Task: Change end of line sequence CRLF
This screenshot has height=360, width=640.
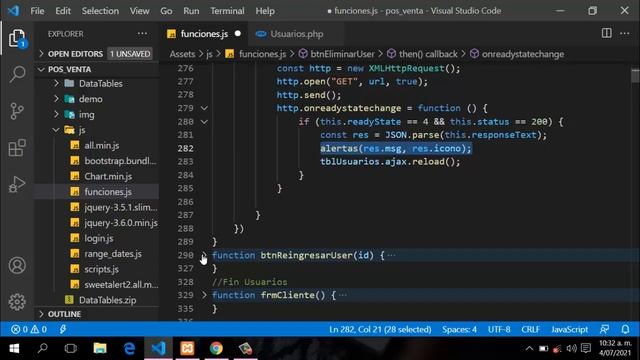Action: [530, 329]
